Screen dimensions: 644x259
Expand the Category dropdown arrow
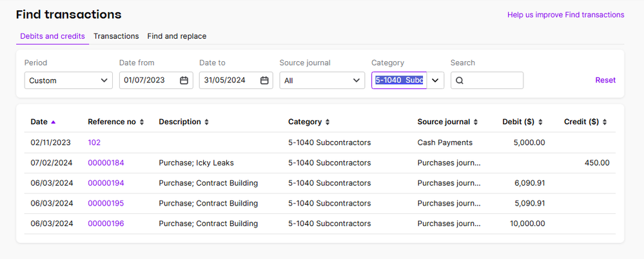pyautogui.click(x=435, y=81)
